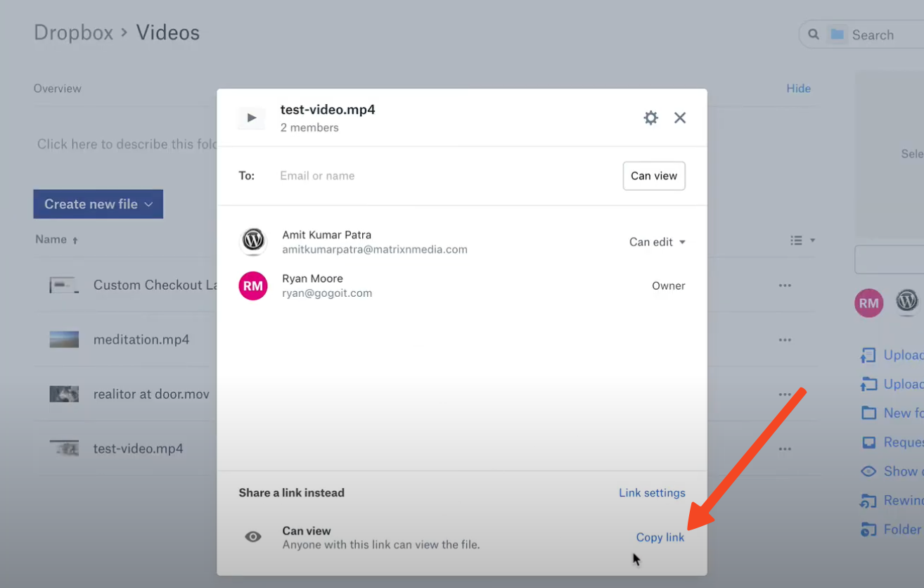
Task: Click the folder icon in search box
Action: [x=837, y=34]
